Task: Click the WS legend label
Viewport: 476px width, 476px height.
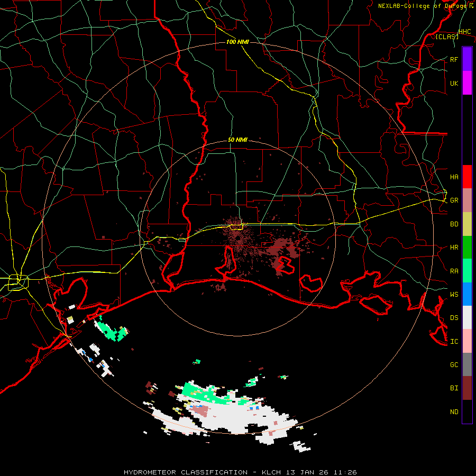Action: [x=454, y=294]
